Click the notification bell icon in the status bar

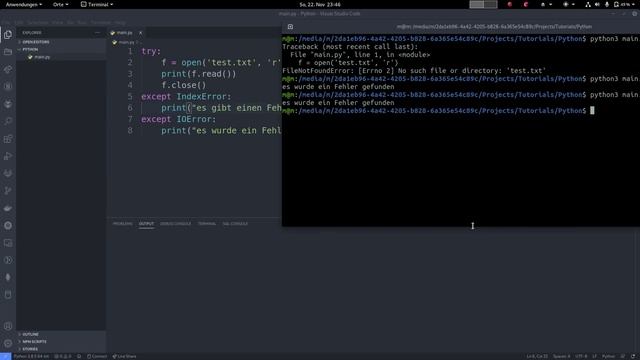point(633,356)
